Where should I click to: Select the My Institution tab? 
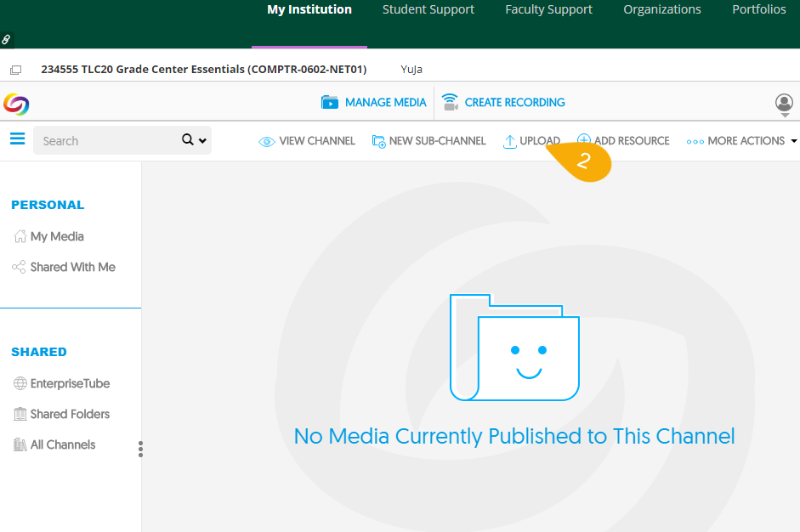coord(309,9)
